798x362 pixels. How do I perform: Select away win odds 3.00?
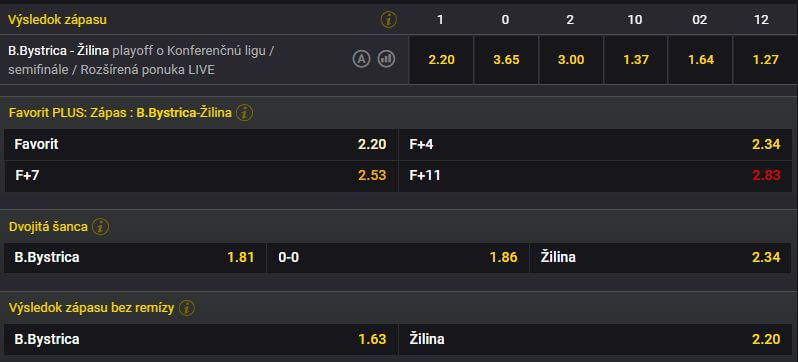(x=571, y=60)
